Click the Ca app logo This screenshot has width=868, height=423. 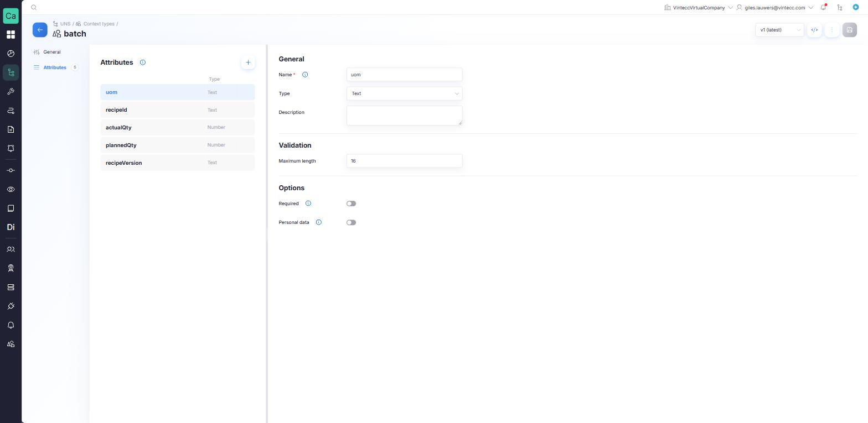[x=11, y=15]
